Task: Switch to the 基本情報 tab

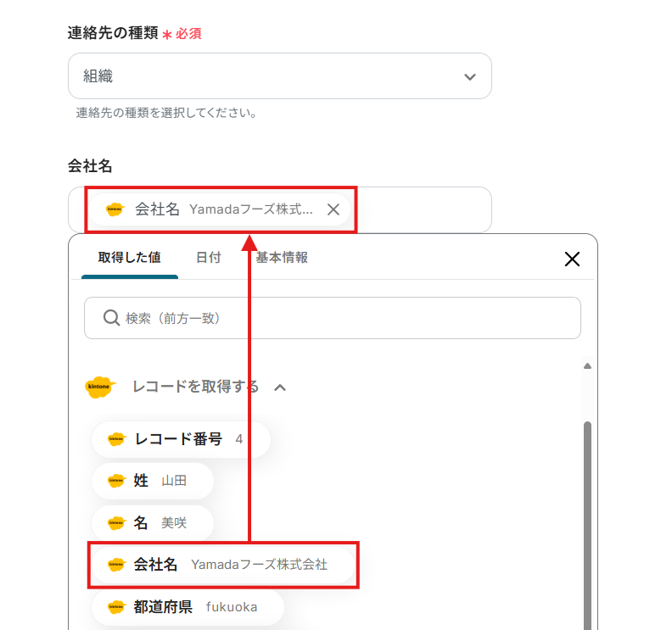Action: tap(282, 258)
